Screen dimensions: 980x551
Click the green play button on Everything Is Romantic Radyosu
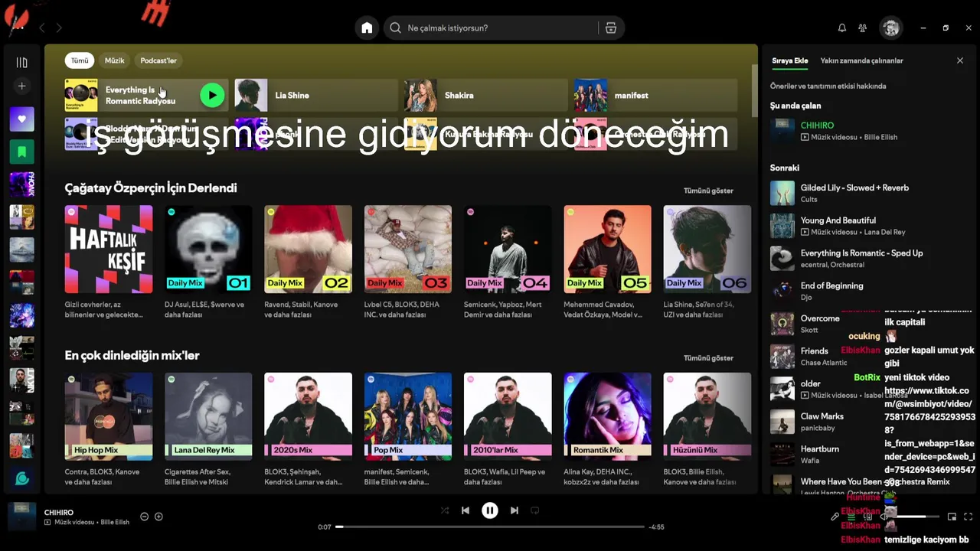(212, 95)
